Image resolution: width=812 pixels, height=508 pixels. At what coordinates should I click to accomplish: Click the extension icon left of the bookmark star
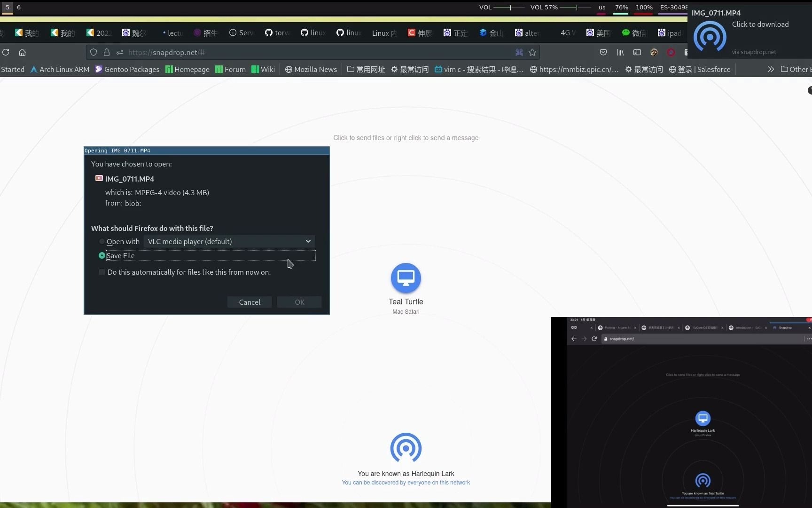[x=519, y=52]
